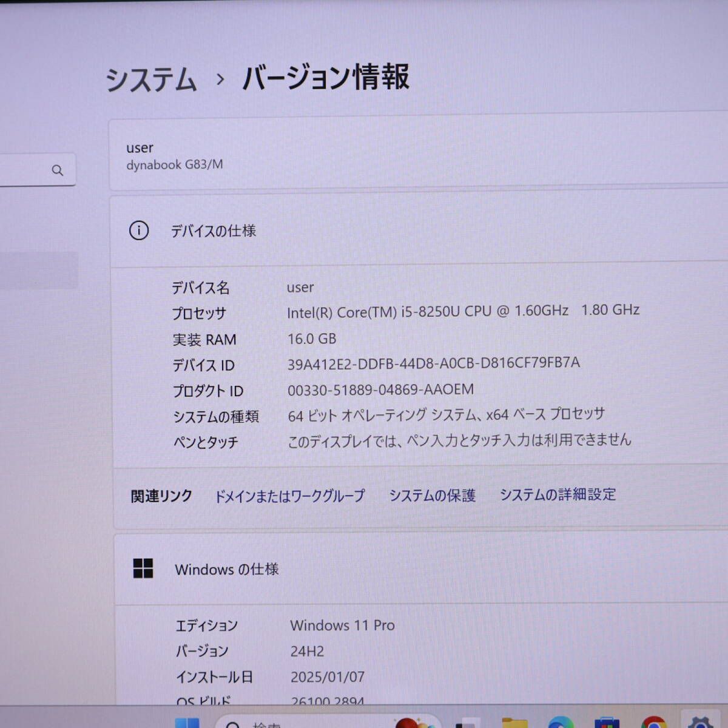The image size is (728, 728).
Task: Click the インストール日 label
Action: coord(215,677)
